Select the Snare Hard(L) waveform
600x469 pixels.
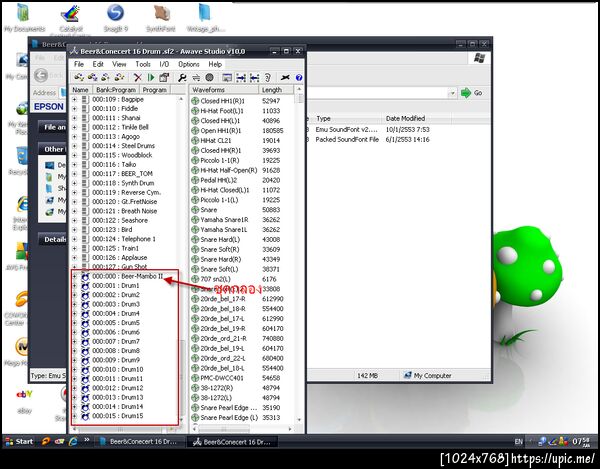pyautogui.click(x=220, y=239)
